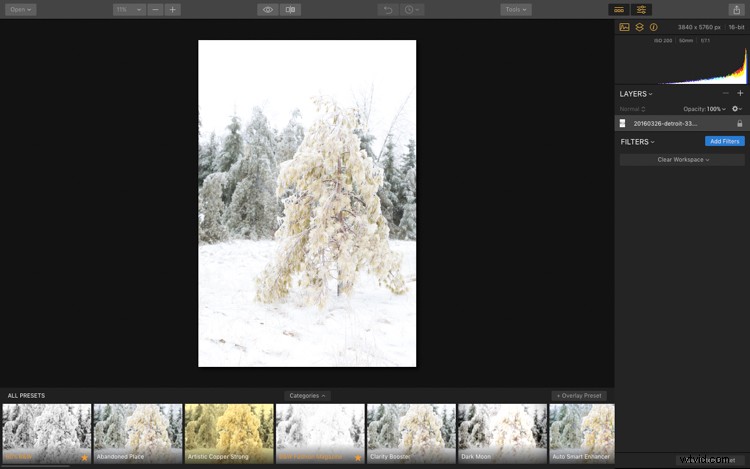Add a new layer with plus
The width and height of the screenshot is (750, 469).
pyautogui.click(x=740, y=93)
